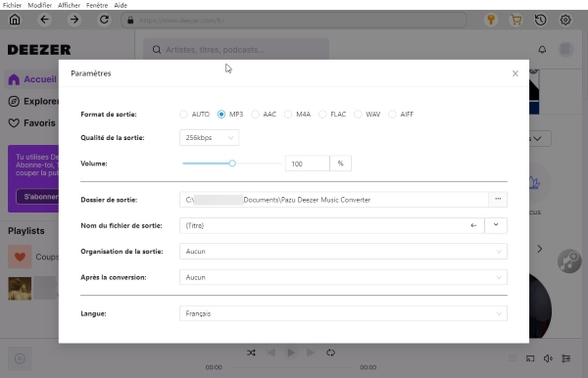Open the settings gear icon
The image size is (588, 378).
565,20
